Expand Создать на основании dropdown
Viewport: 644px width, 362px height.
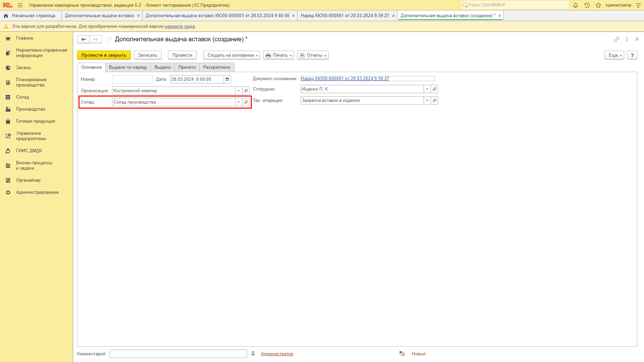232,55
